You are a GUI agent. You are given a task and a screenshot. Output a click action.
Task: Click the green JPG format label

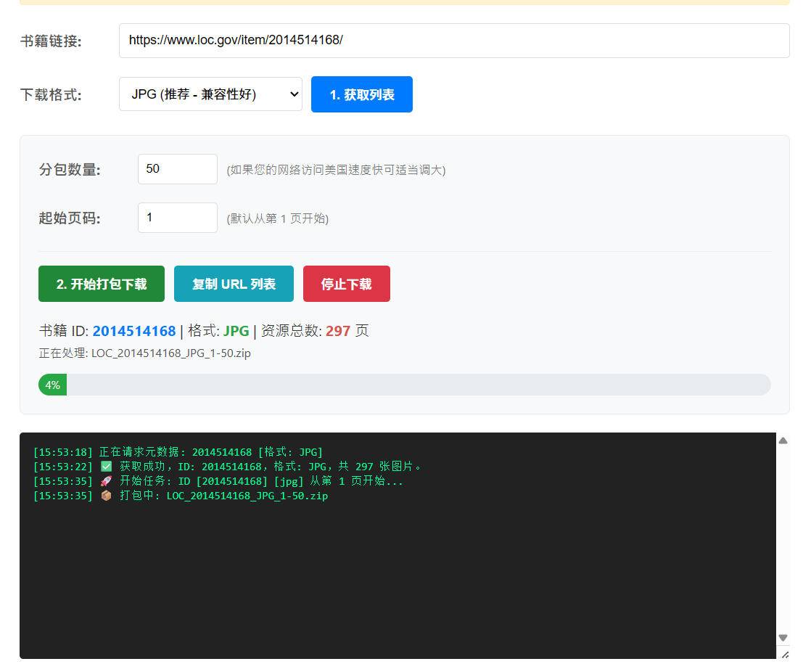(236, 331)
